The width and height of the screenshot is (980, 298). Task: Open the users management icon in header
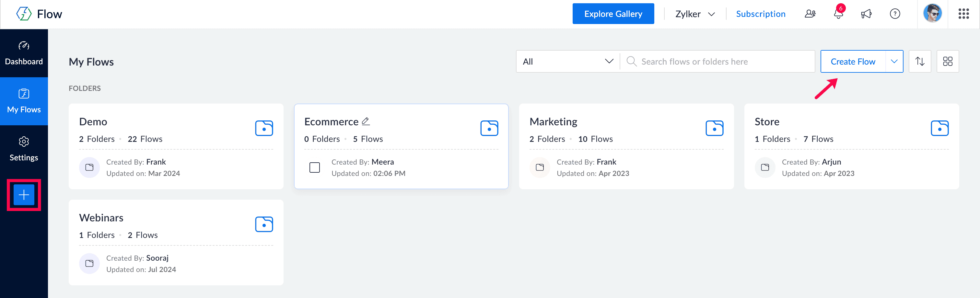(x=810, y=14)
